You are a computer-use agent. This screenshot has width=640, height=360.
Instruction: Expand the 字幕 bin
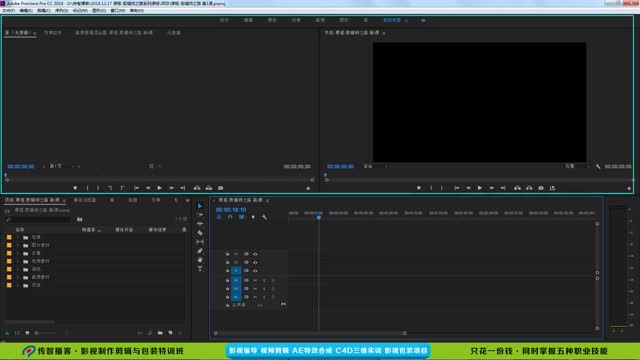click(18, 253)
